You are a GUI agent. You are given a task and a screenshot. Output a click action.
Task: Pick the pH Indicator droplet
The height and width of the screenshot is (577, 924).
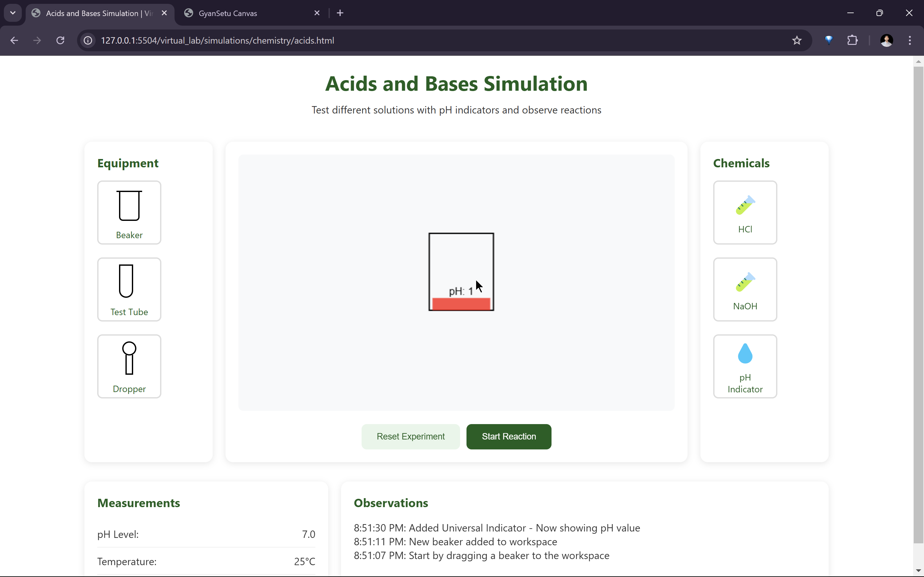[x=745, y=366]
